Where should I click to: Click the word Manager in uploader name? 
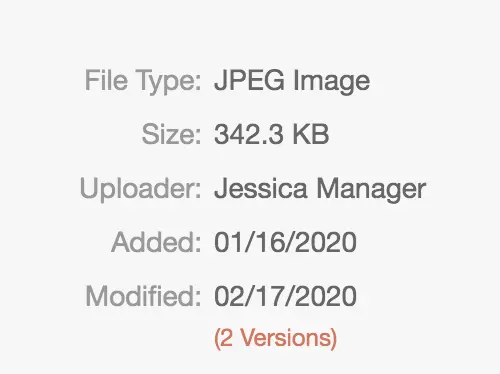click(x=371, y=190)
